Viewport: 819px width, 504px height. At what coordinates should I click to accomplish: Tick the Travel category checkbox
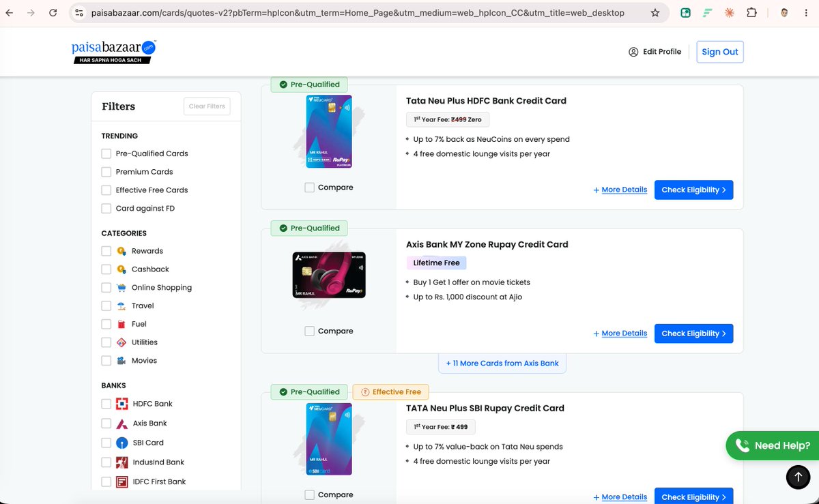106,306
